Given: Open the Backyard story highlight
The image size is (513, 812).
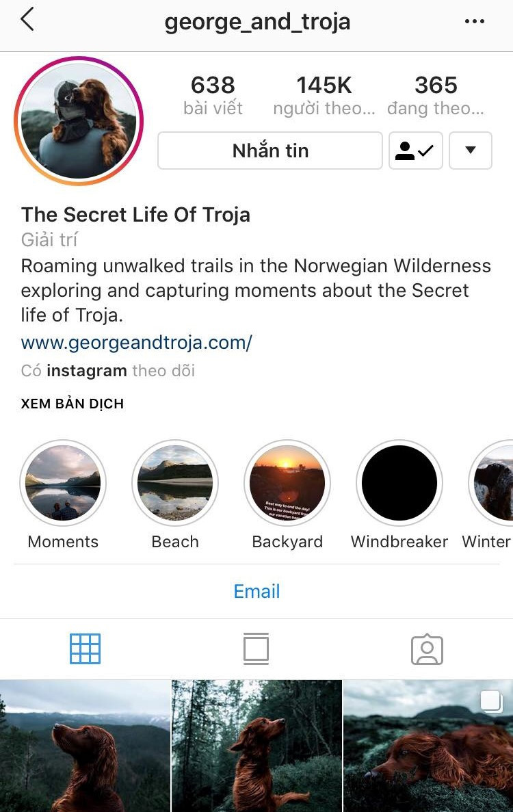Looking at the screenshot, I should pos(287,483).
